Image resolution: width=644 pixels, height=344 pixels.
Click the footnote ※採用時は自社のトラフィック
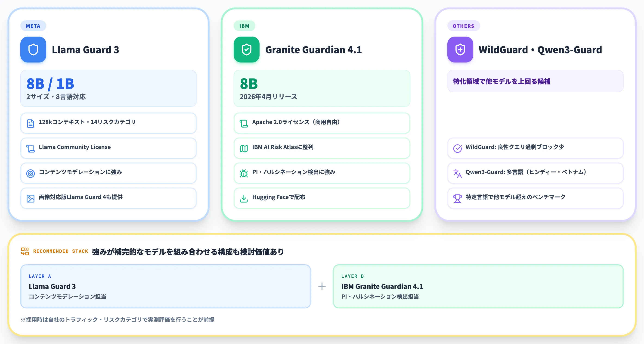(x=117, y=320)
